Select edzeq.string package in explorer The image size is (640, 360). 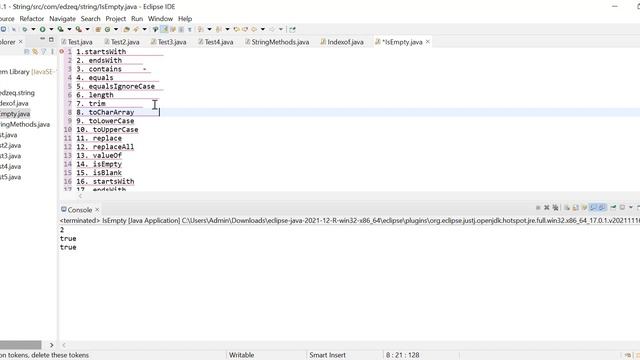coord(17,93)
